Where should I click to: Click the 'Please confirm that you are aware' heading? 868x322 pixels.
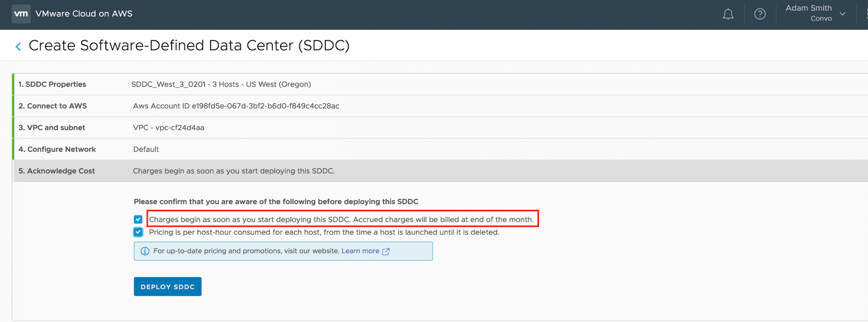(276, 202)
